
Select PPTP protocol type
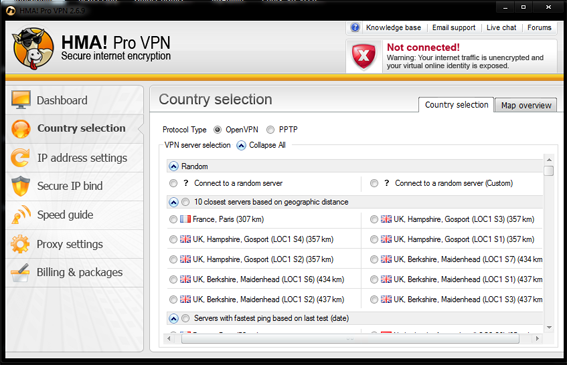(270, 130)
